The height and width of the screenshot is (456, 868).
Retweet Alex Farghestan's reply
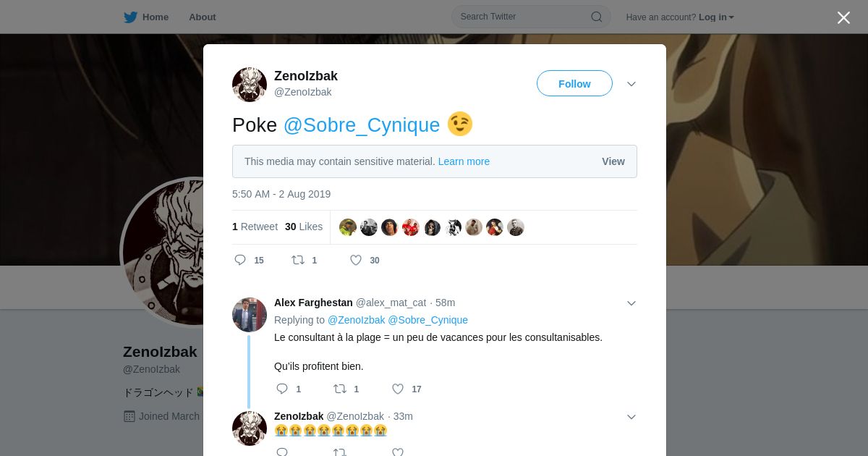pos(340,389)
